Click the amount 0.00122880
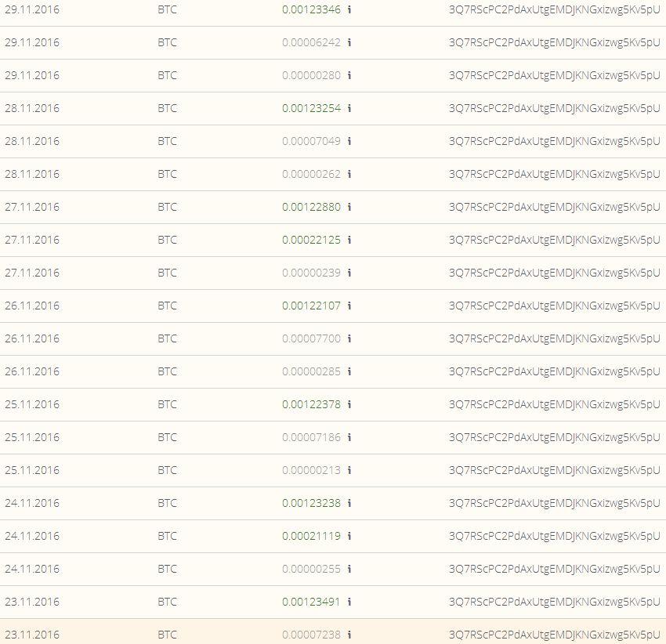 [x=311, y=207]
